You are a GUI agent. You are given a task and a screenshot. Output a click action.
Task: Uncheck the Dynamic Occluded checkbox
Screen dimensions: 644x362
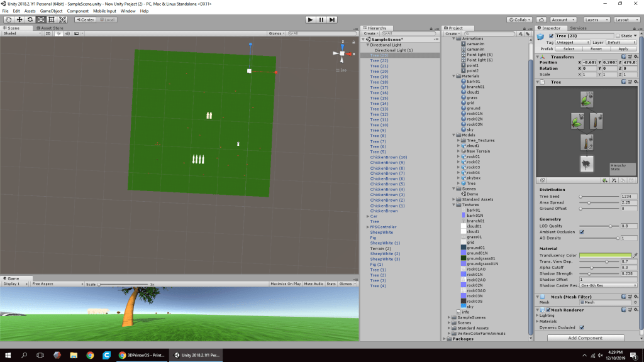coord(581,327)
